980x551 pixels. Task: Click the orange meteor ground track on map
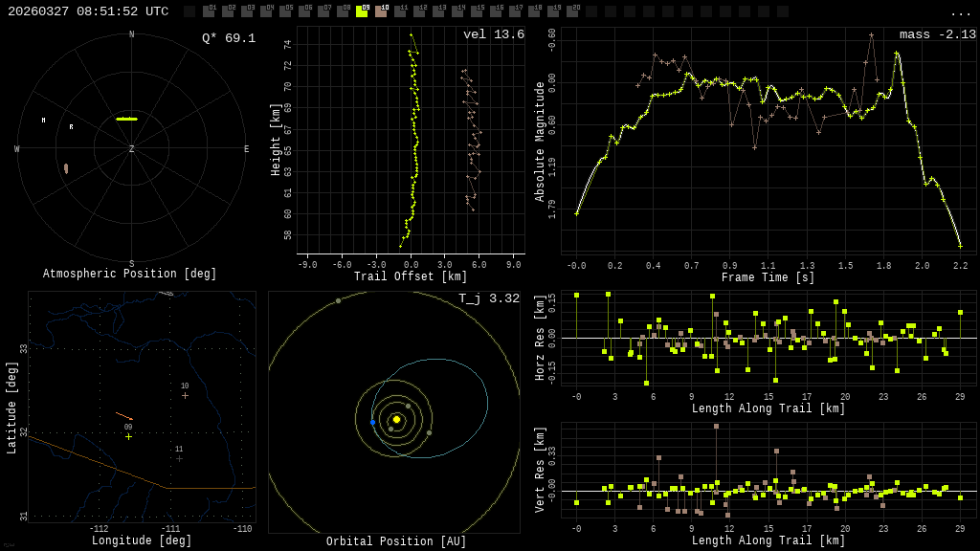(x=124, y=416)
